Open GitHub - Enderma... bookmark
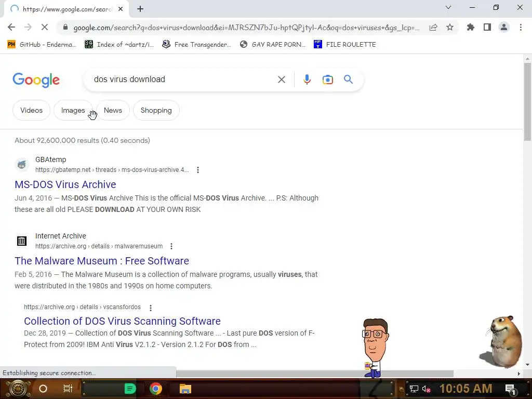Image resolution: width=532 pixels, height=399 pixels. click(x=42, y=45)
